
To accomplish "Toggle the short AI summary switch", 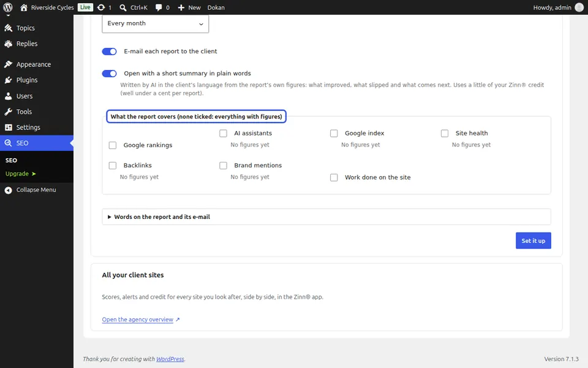I will 110,74.
